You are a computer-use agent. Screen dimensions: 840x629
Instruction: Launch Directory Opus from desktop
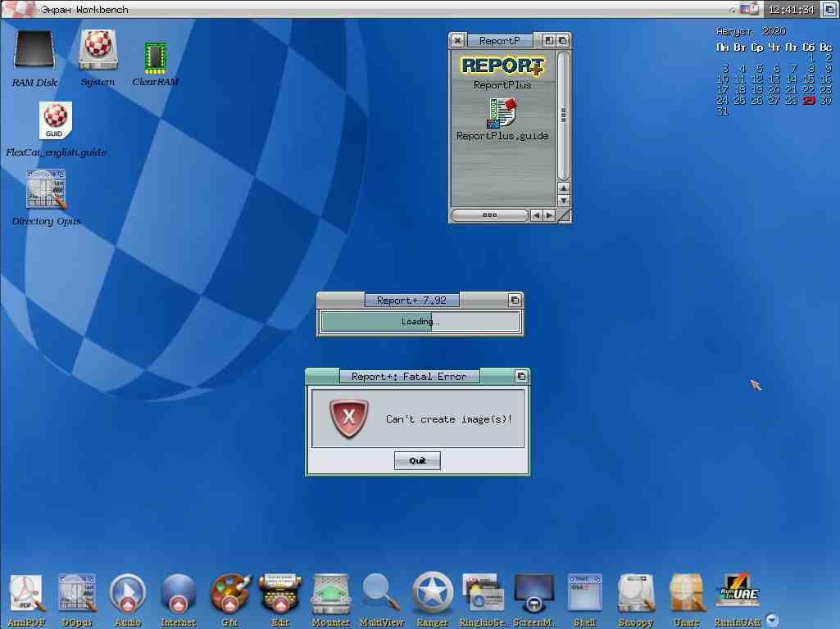point(46,191)
